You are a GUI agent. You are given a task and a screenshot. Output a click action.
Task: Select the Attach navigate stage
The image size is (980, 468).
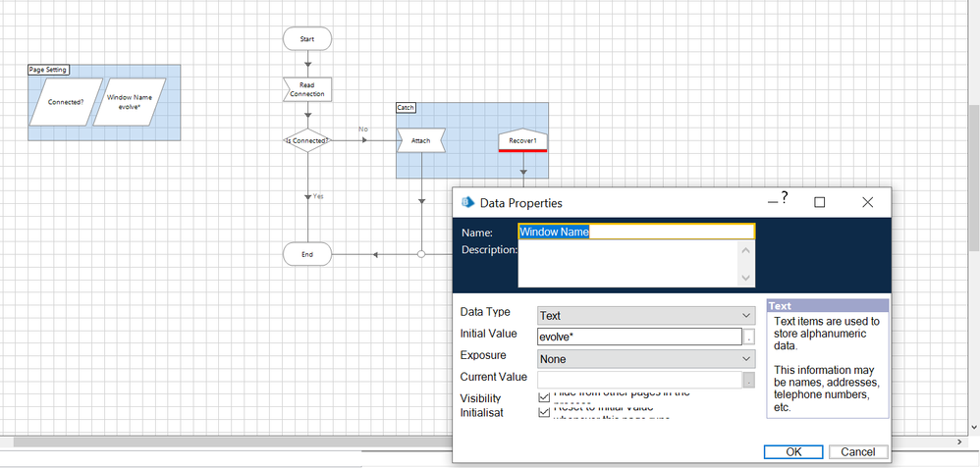420,140
